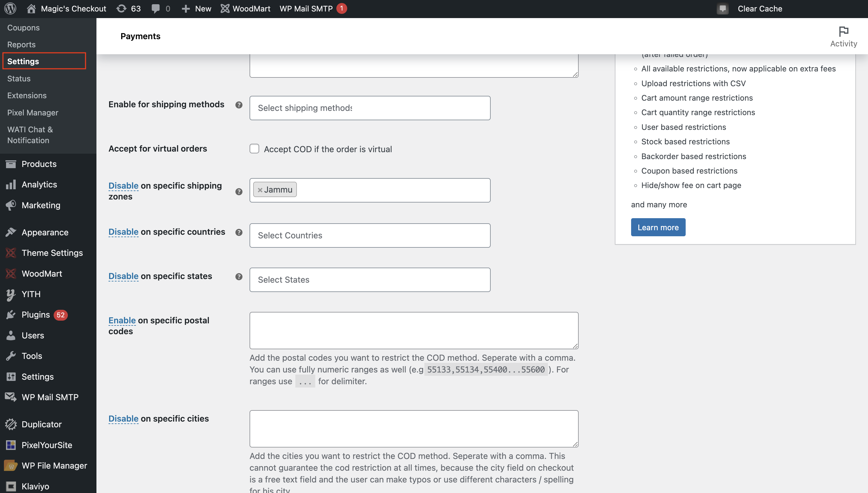Open the Select shipping methods dropdown
The width and height of the screenshot is (868, 493).
coord(370,108)
